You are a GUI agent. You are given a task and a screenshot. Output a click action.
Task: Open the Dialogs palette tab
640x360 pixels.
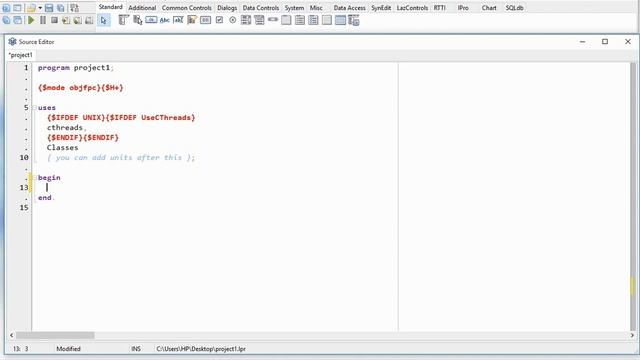pyautogui.click(x=227, y=8)
